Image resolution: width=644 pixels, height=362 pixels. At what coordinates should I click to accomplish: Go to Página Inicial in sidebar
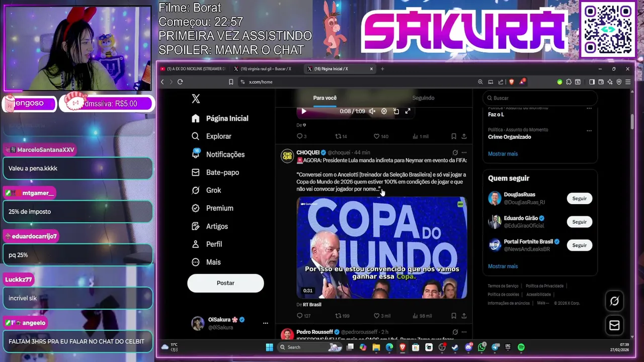pos(220,118)
